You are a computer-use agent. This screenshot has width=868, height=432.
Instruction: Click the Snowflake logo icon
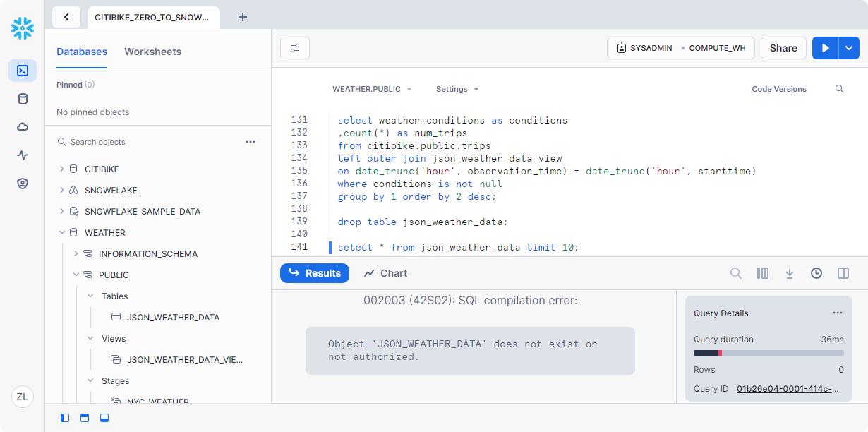(x=23, y=28)
